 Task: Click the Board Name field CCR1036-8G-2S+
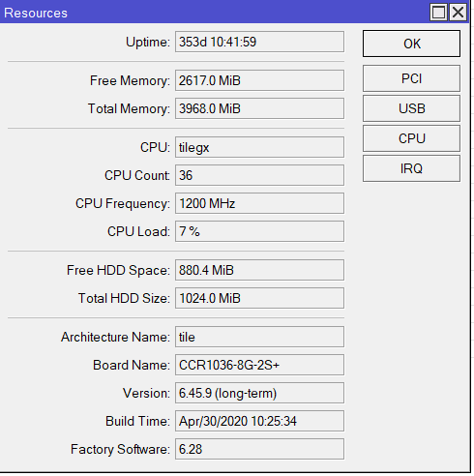[x=259, y=365]
